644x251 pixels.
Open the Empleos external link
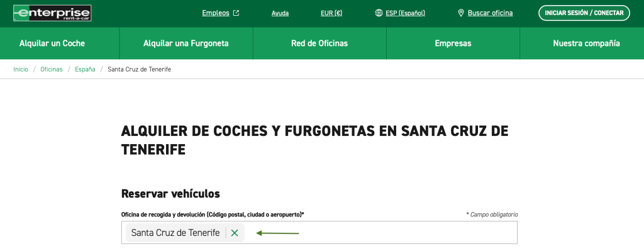click(220, 13)
